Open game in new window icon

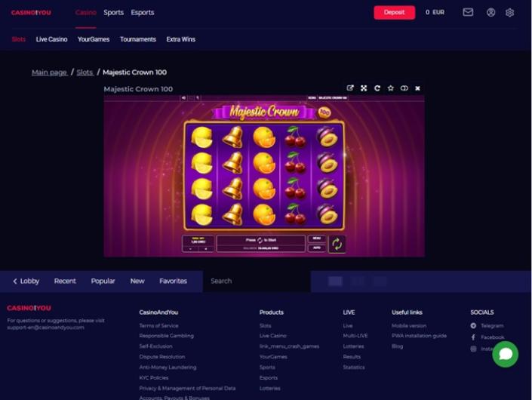click(x=350, y=88)
